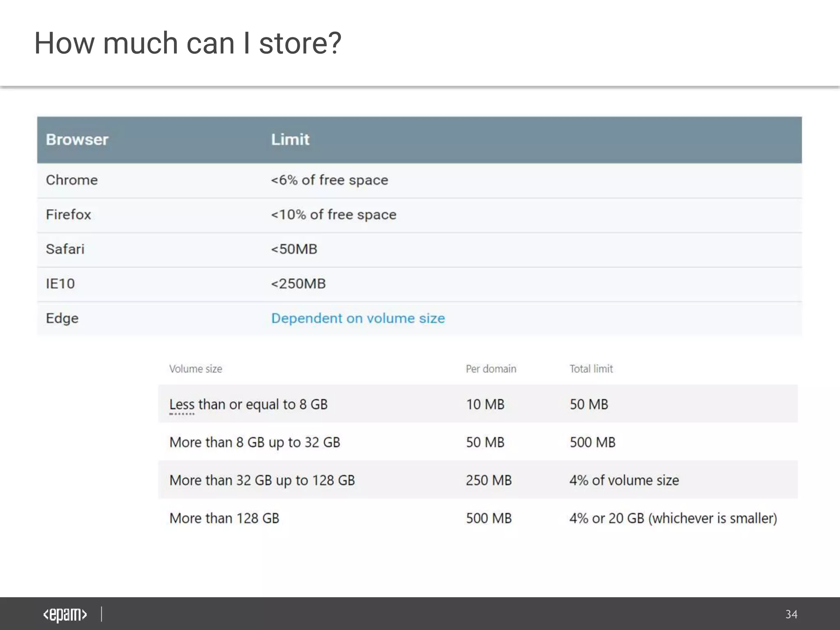
Task: Click the 'Total limit' column header
Action: coord(591,369)
